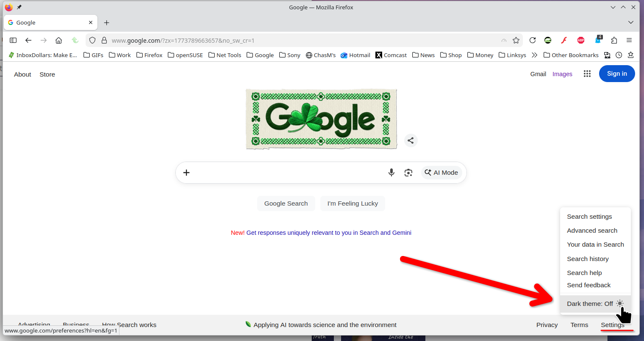Click the Google Search button

pyautogui.click(x=286, y=203)
